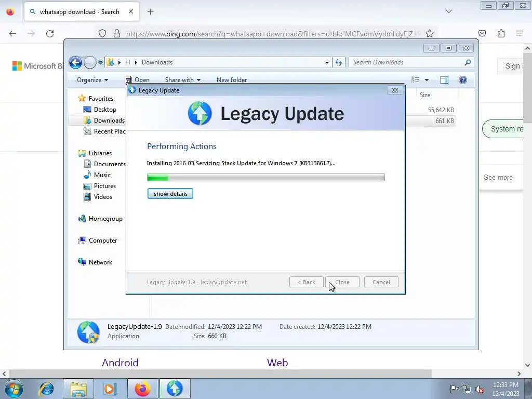
Task: Click the 55,642 KB file size cell
Action: [x=441, y=110]
